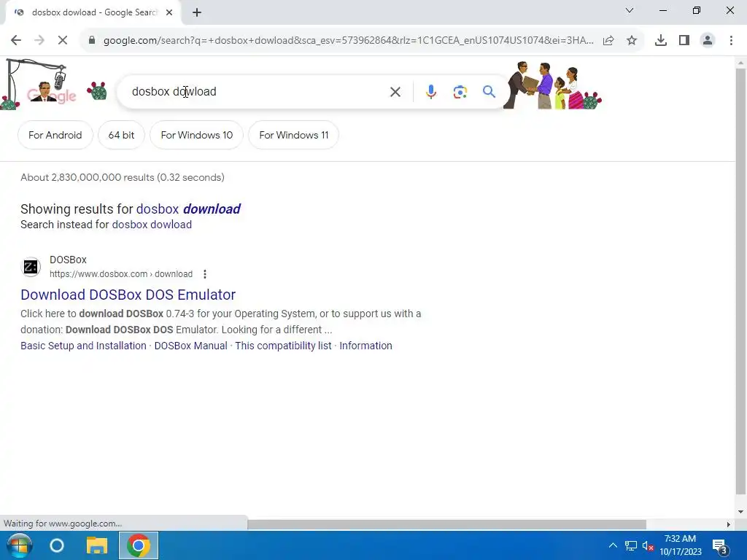Click the About 2,830,000,000 results text
Image resolution: width=747 pixels, height=560 pixels.
point(123,178)
